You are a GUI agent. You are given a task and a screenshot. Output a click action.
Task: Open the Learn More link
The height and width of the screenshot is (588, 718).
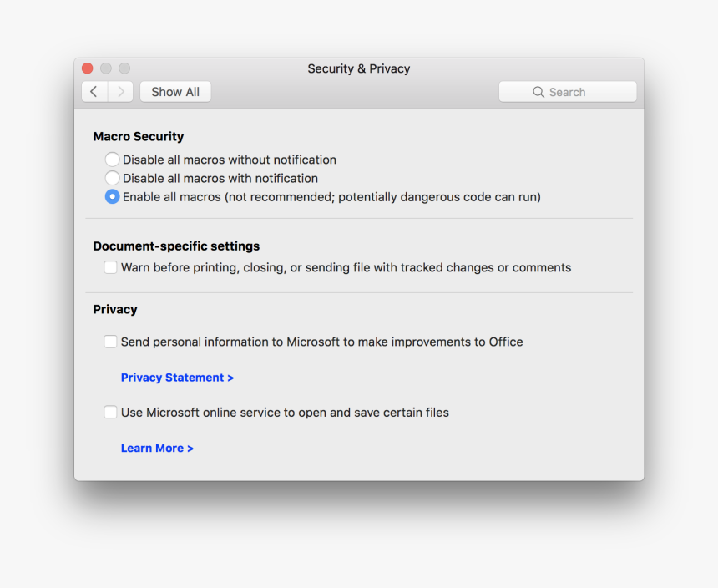point(157,448)
